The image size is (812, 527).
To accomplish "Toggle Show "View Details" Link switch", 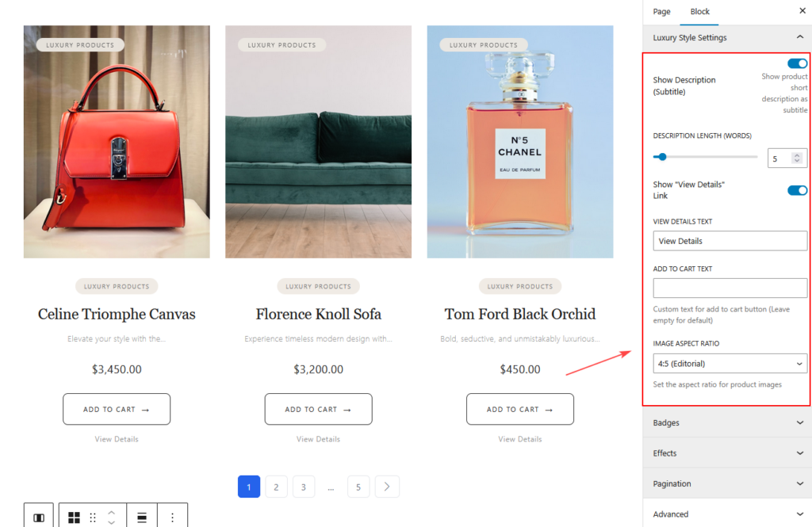I will coord(797,190).
